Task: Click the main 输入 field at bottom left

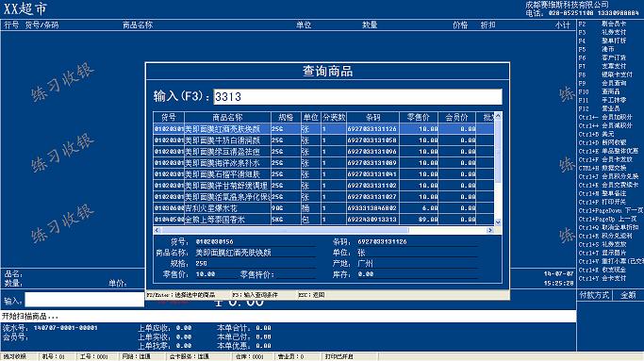Action: (x=84, y=300)
